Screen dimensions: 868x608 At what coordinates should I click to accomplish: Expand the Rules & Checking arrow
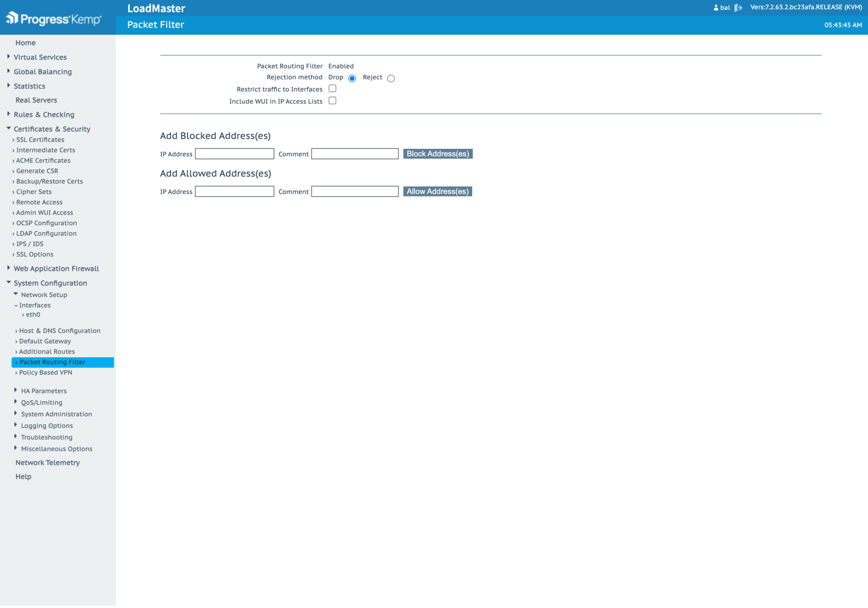tap(8, 114)
